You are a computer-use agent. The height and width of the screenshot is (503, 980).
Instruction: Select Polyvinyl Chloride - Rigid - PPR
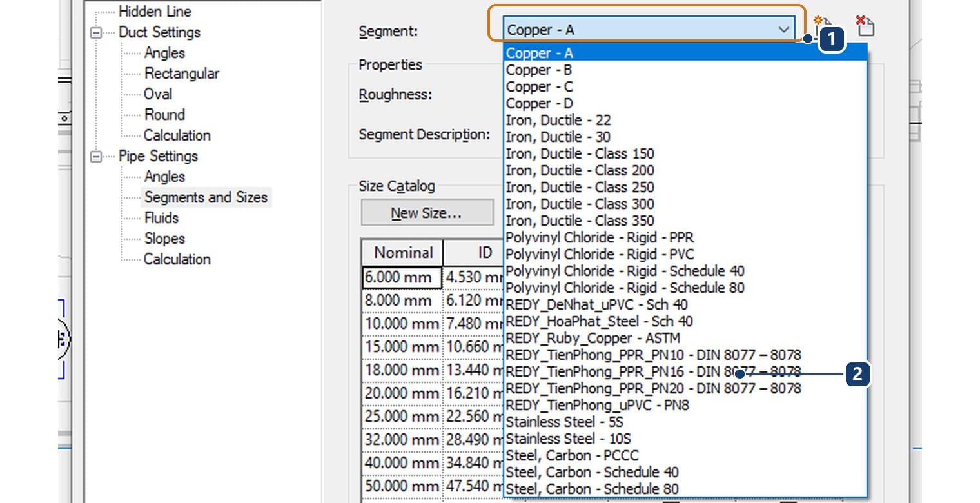(685, 237)
